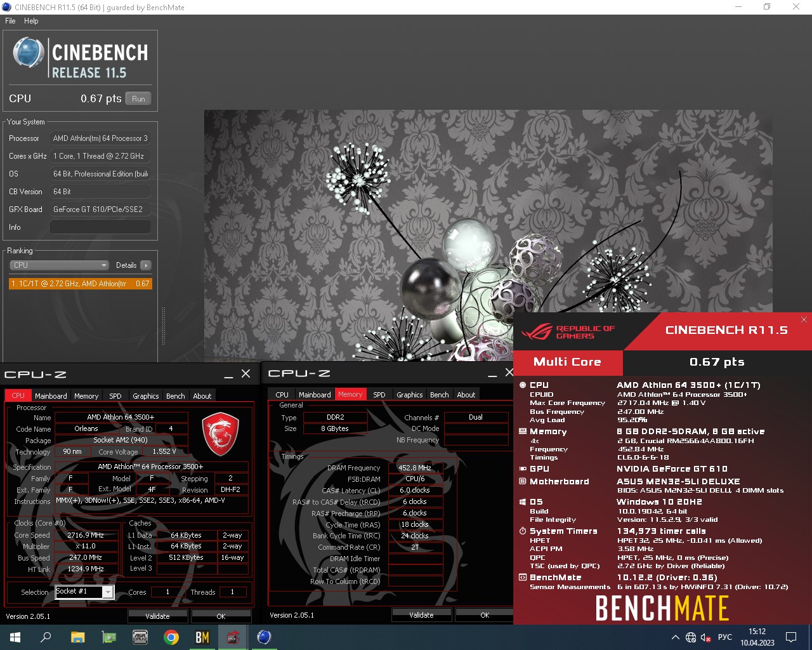
Task: Click GFX Board field GeForce GT 610
Action: pos(100,209)
